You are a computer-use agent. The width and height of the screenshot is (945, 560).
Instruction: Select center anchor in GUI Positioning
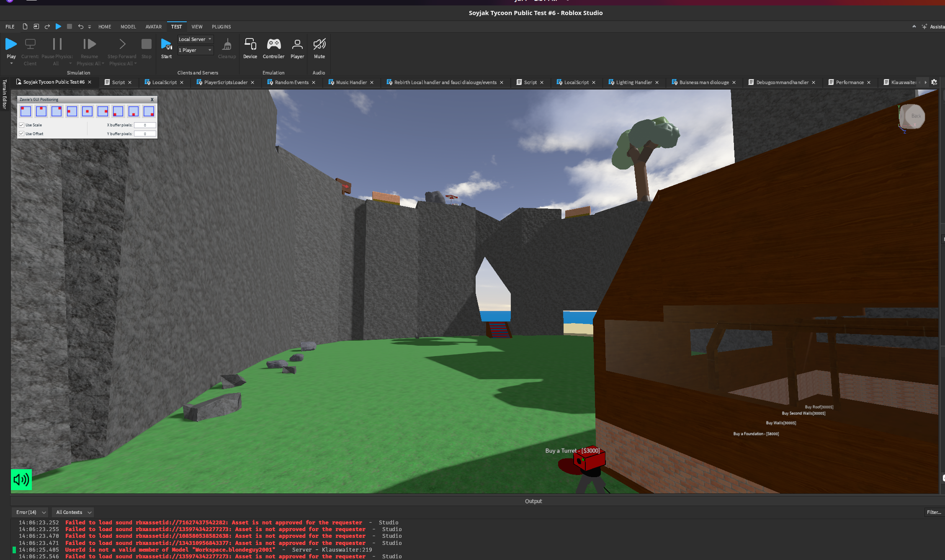point(87,111)
